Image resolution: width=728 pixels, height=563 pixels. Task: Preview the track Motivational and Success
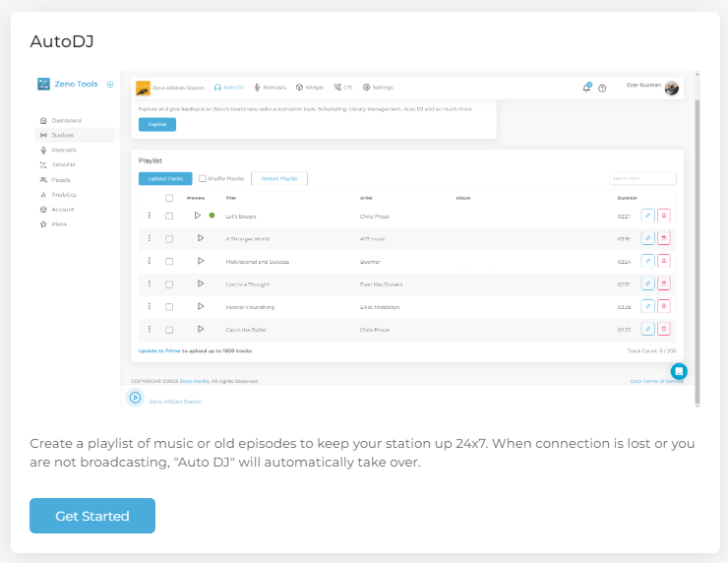point(201,261)
